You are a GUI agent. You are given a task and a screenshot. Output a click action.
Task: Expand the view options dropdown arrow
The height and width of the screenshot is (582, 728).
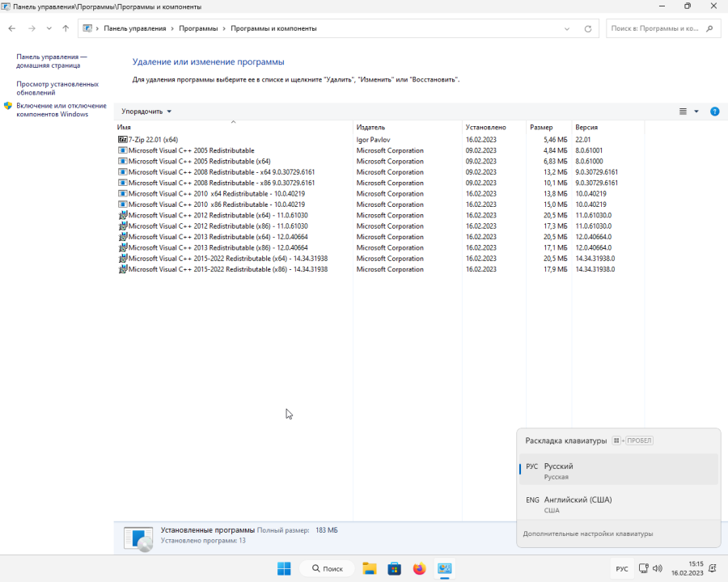(696, 112)
